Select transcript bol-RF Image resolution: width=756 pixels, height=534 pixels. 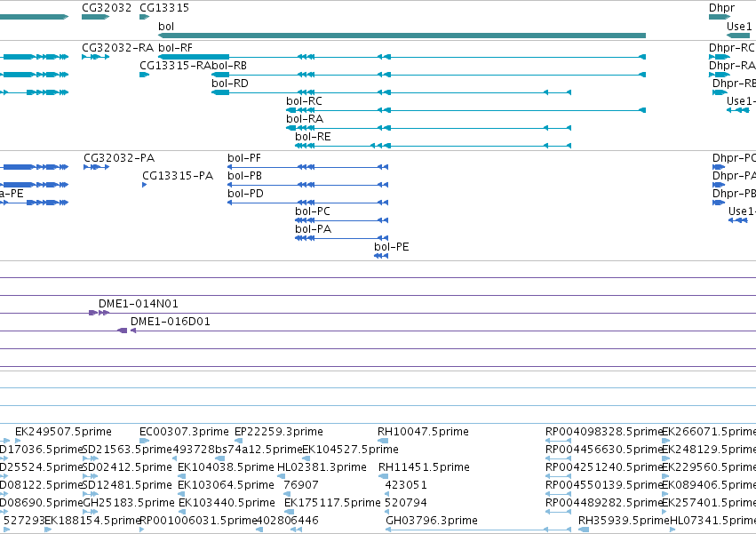pos(402,57)
